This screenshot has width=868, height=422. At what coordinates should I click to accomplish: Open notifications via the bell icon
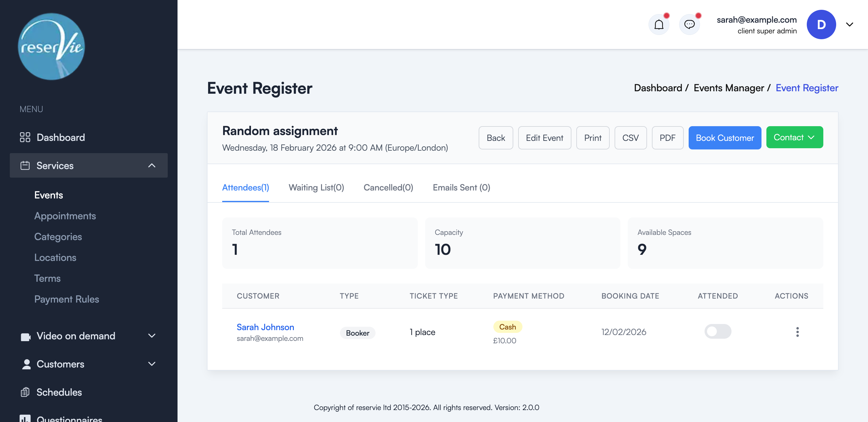click(x=659, y=24)
